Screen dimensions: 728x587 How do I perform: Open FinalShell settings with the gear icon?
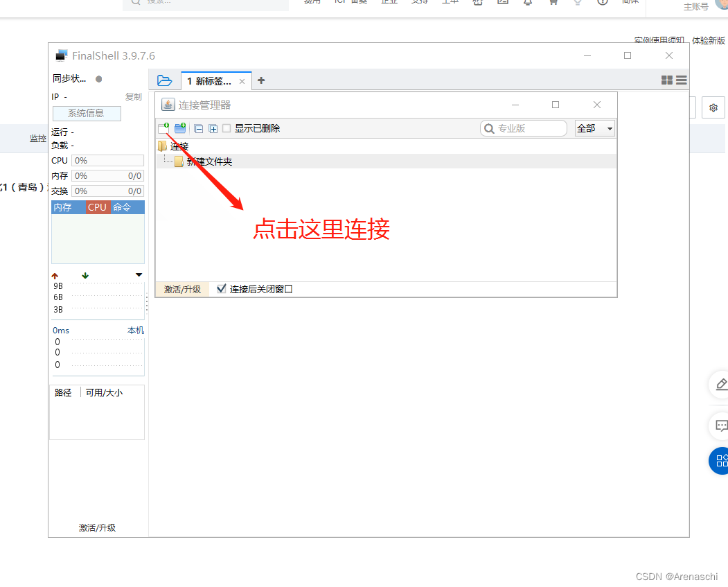(713, 107)
